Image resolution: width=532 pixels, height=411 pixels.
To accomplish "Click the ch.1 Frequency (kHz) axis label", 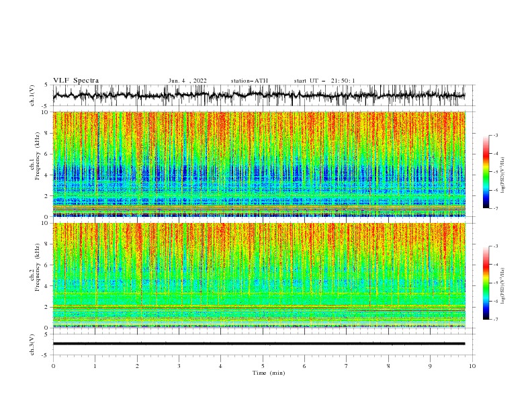I will pos(35,155).
